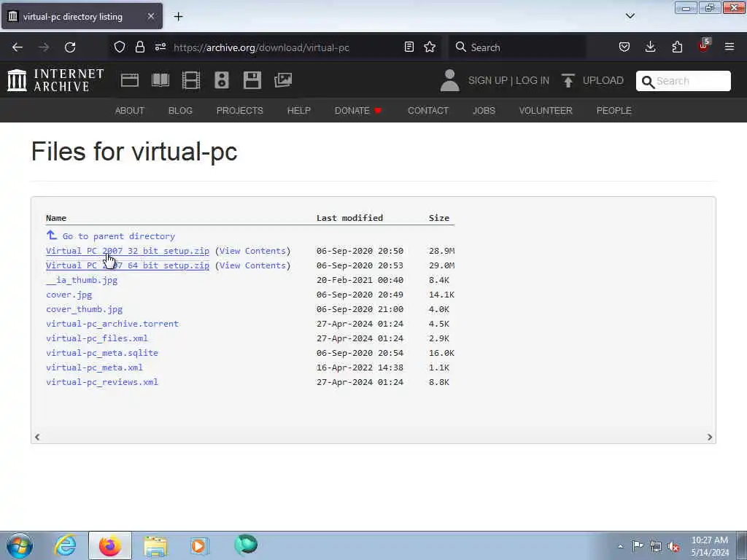The width and height of the screenshot is (747, 560).
Task: Open __ia_thumb.jpg file
Action: pos(82,280)
